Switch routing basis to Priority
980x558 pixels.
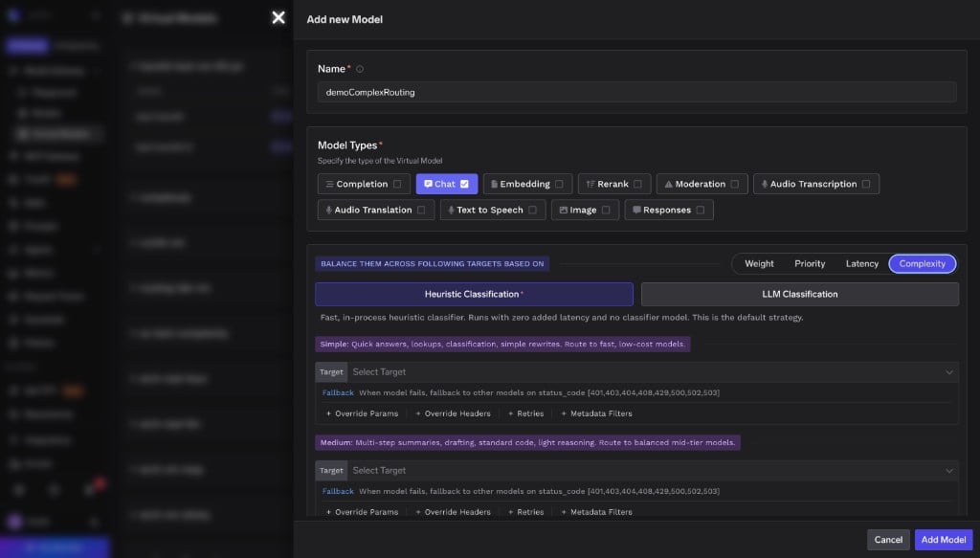click(x=810, y=264)
